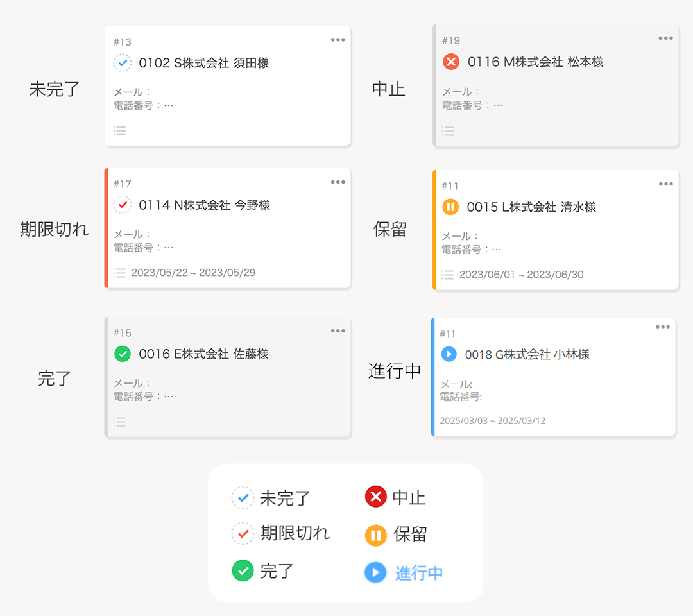The image size is (693, 616).
Task: Open the options menu on card #13
Action: 338,40
